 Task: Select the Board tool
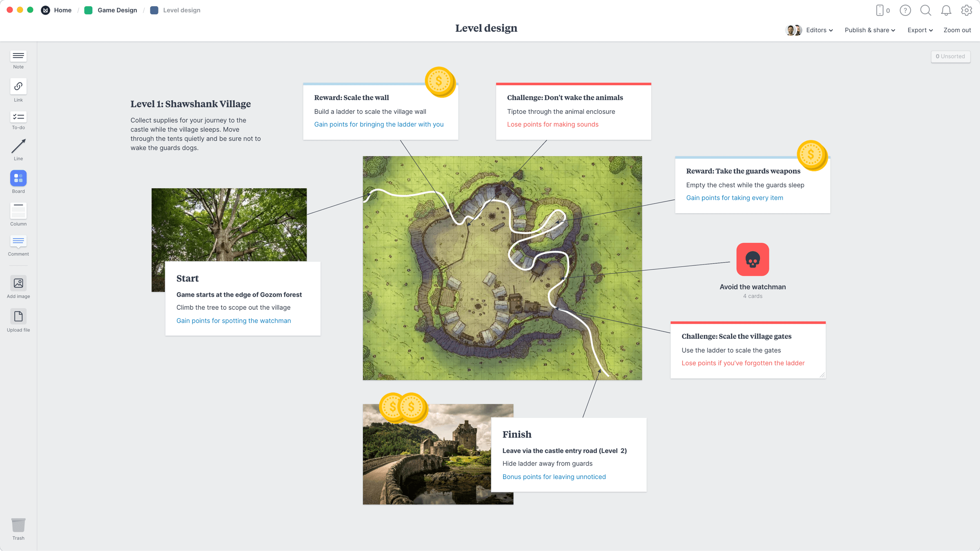pos(18,178)
